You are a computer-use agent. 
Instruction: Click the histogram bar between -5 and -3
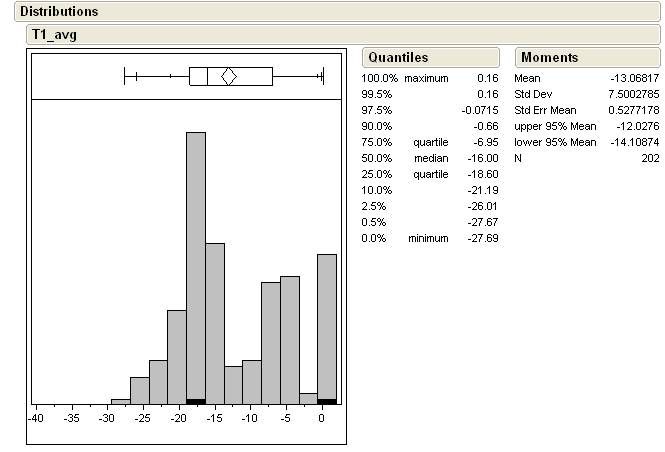(290, 340)
